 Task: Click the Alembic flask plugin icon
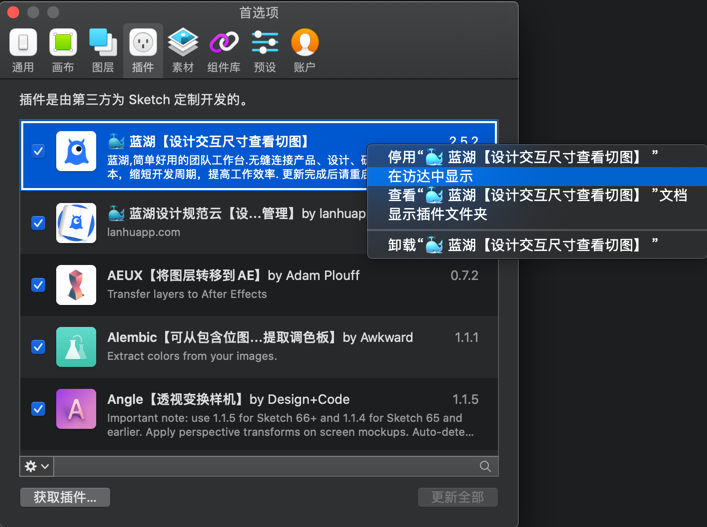click(76, 347)
